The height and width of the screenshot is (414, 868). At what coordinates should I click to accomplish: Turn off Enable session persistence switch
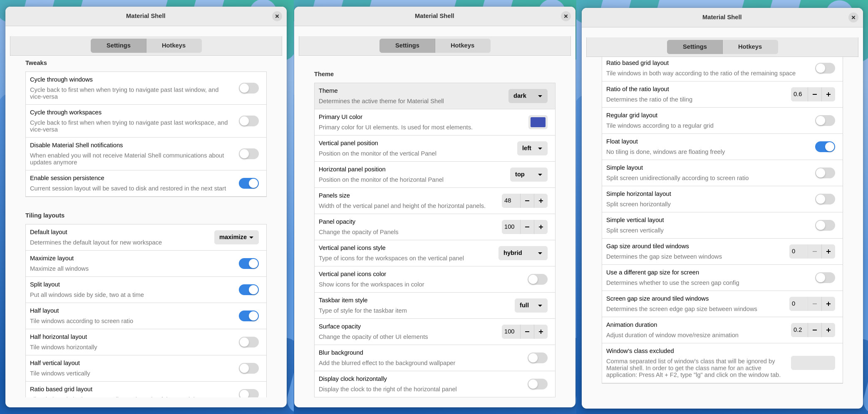point(249,183)
